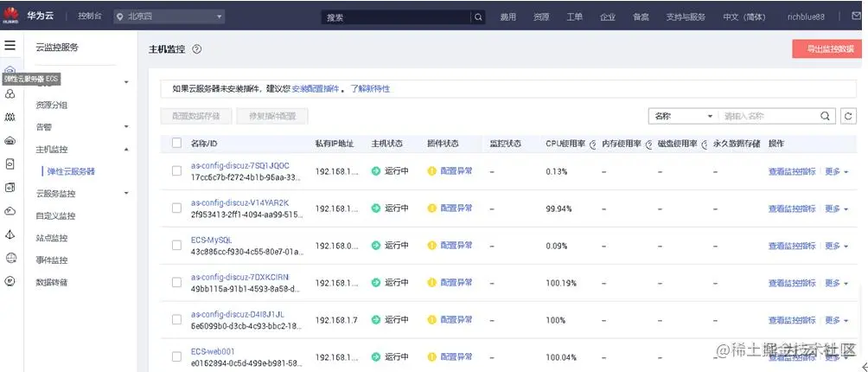This screenshot has height=372, width=868.
Task: Open the 北京四 region dropdown
Action: click(x=169, y=17)
